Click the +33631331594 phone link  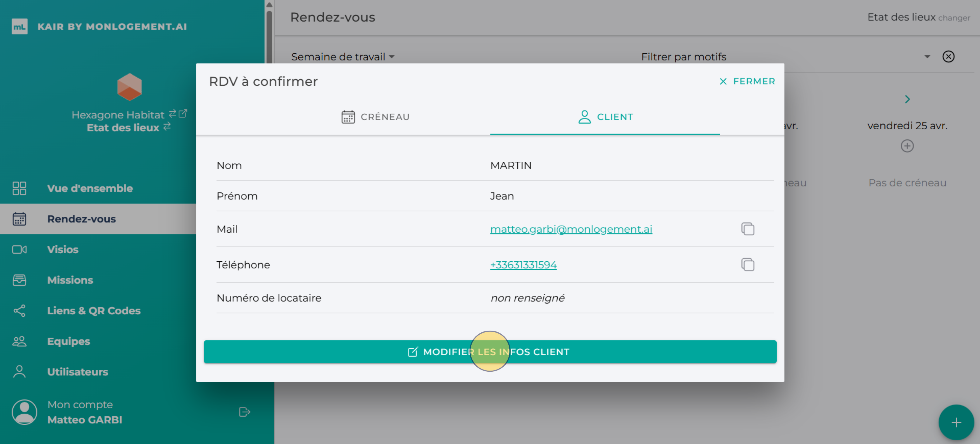523,264
